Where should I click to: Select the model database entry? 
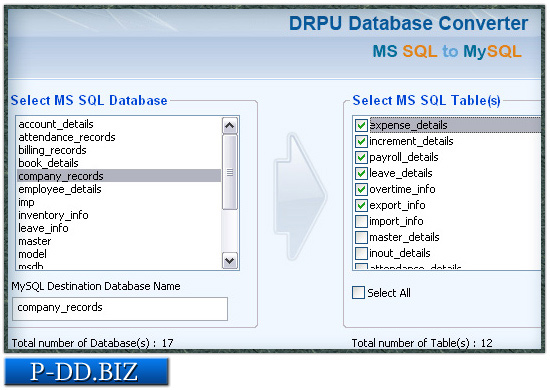point(119,254)
